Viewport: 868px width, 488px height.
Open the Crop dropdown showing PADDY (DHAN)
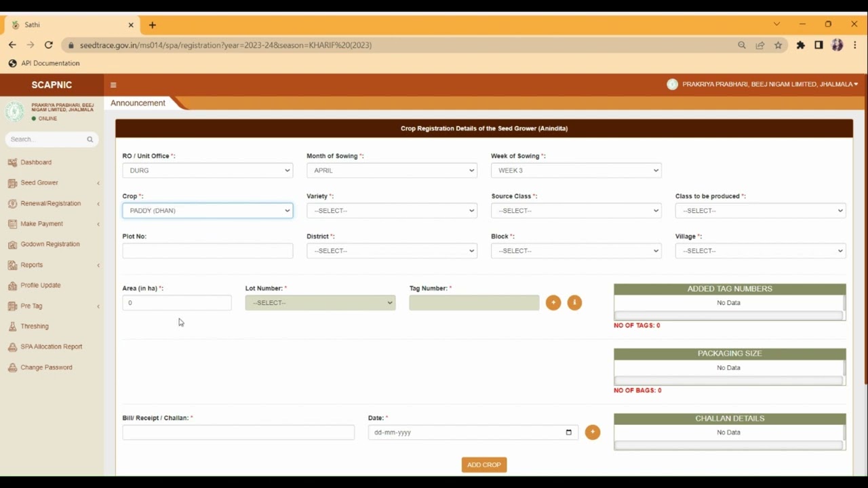(208, 210)
